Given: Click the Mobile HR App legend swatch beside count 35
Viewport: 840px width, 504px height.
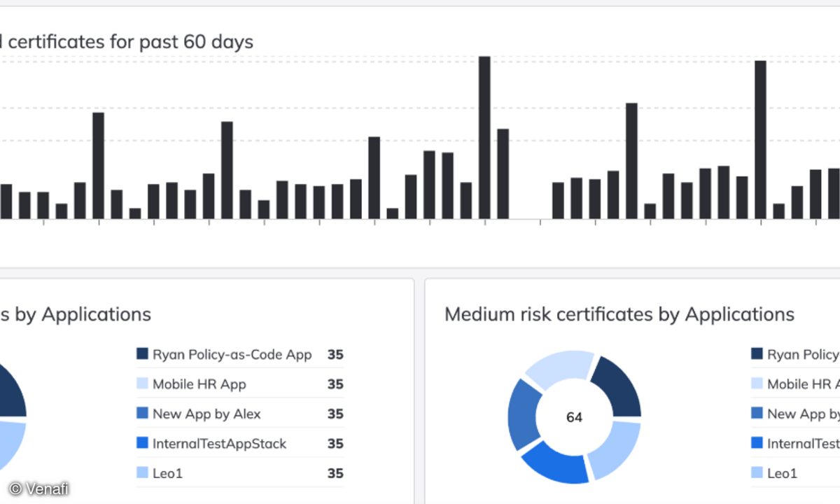Looking at the screenshot, I should coord(143,384).
